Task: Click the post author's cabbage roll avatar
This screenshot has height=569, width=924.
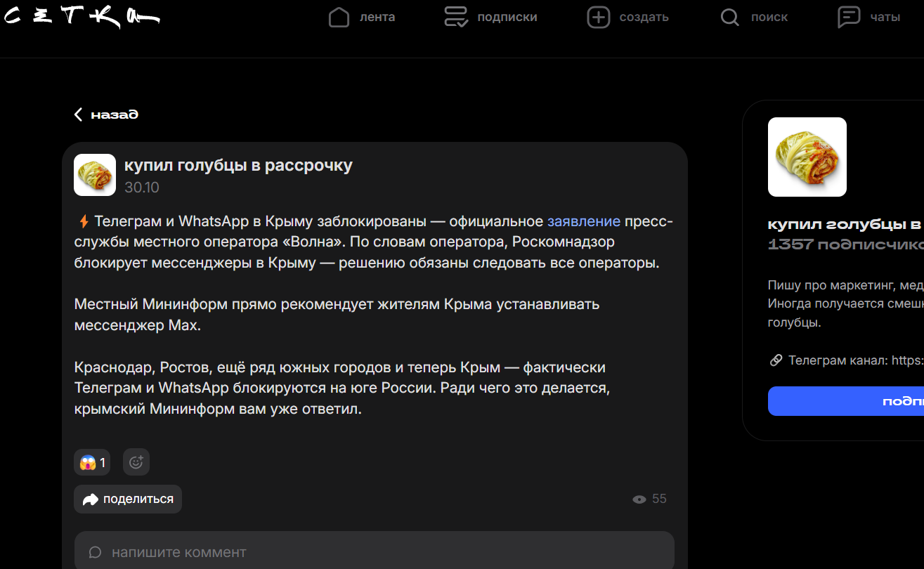Action: click(95, 175)
